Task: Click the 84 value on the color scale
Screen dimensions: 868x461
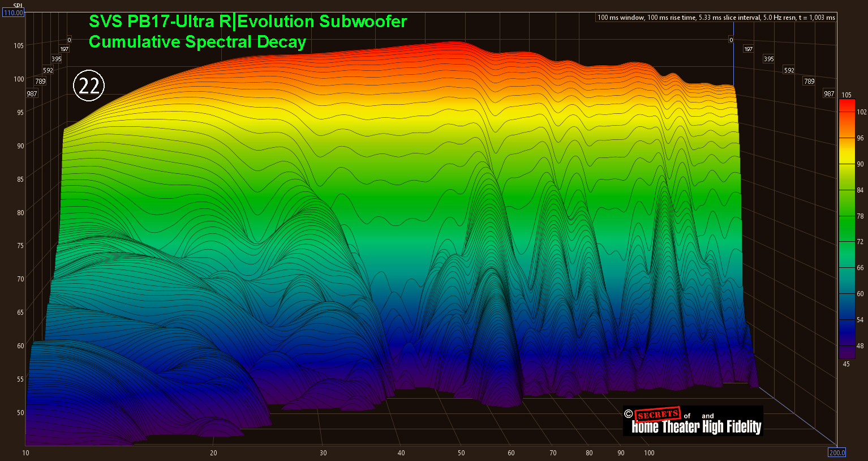Action: 861,190
